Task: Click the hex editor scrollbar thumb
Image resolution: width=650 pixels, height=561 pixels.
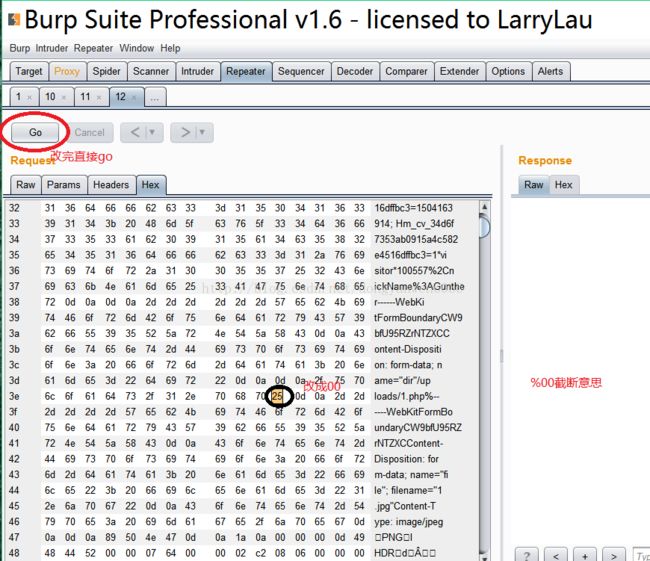Action: tap(484, 226)
